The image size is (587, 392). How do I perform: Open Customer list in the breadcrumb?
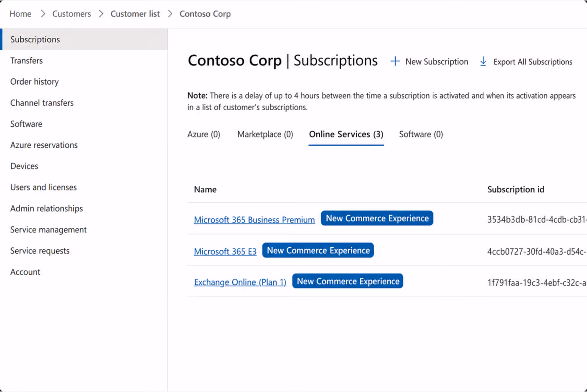[x=135, y=14]
